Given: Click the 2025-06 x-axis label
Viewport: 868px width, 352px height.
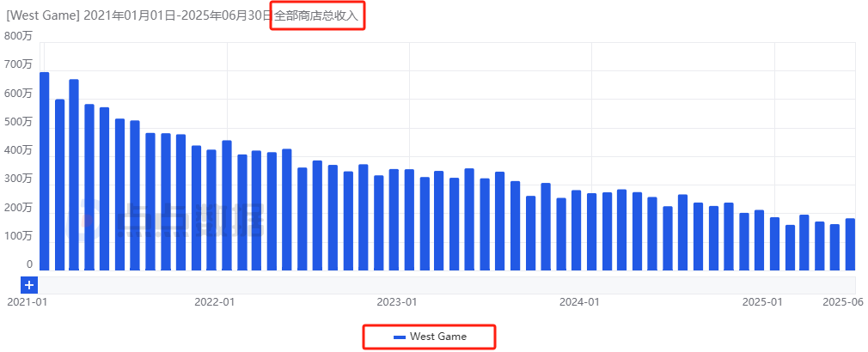Looking at the screenshot, I should (842, 302).
